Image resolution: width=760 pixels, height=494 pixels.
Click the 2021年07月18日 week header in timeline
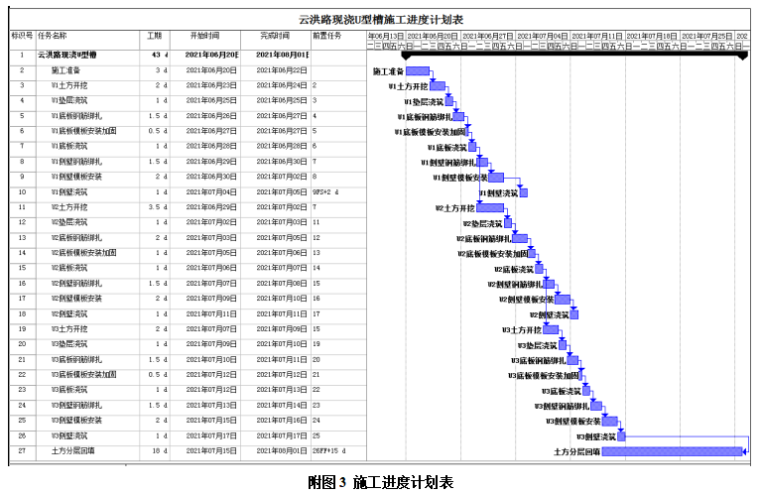click(652, 35)
